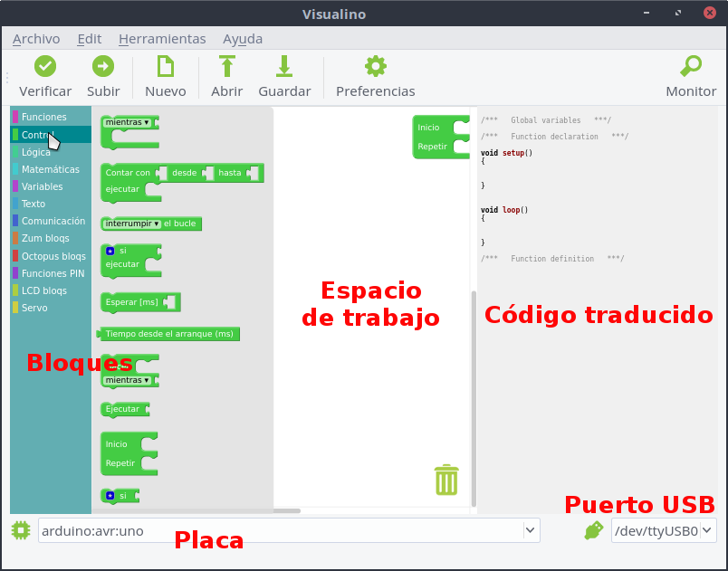Create a new file with Nuevo icon
Screen dimensions: 728x571
(165, 67)
